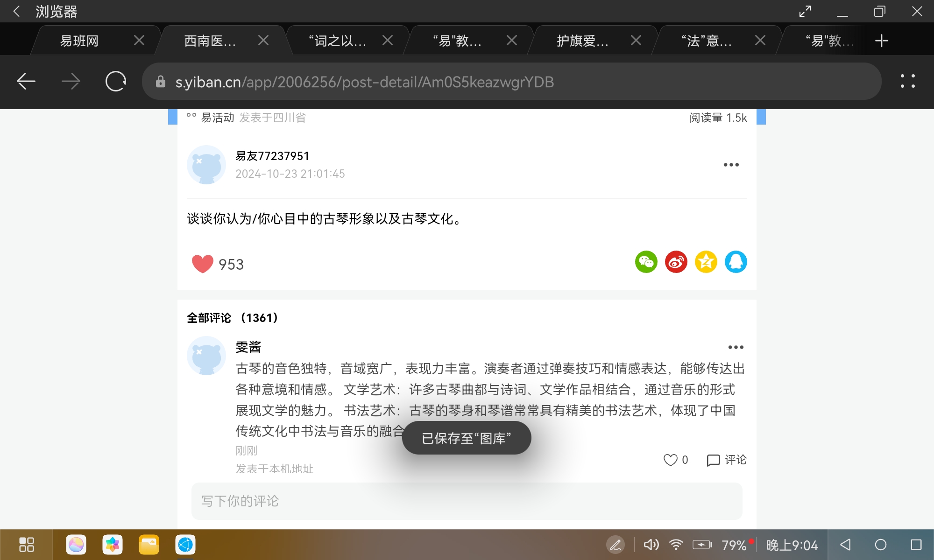
Task: Expand comment options for 雯酱
Action: [736, 347]
